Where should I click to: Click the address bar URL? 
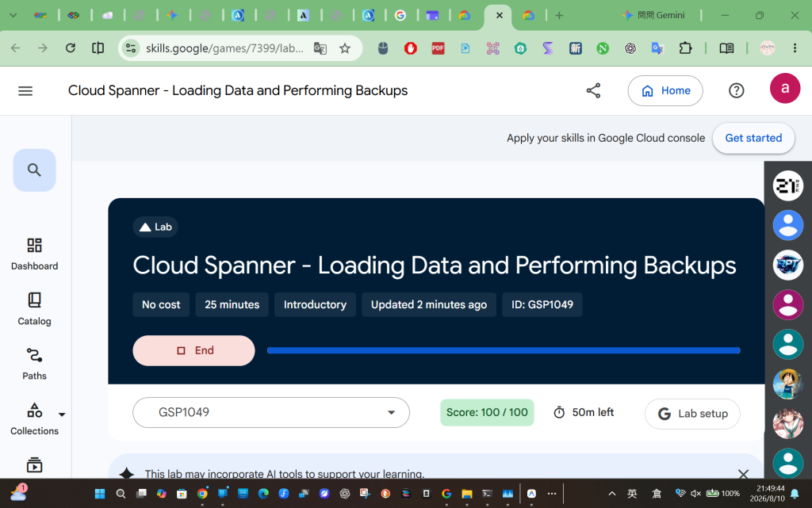(224, 48)
